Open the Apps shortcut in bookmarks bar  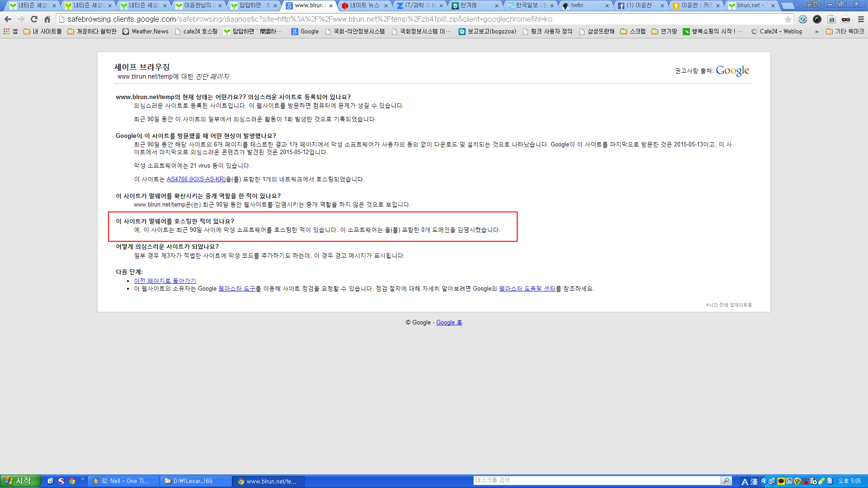10,31
